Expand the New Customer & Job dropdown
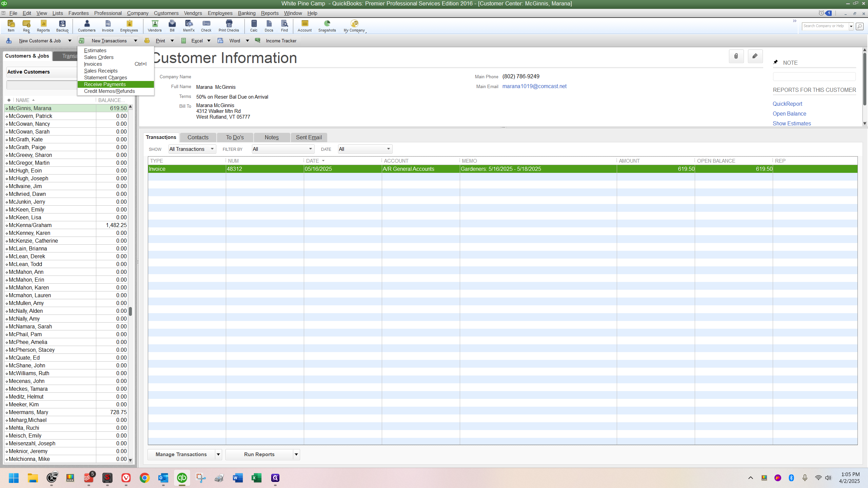This screenshot has width=868, height=488. click(70, 41)
